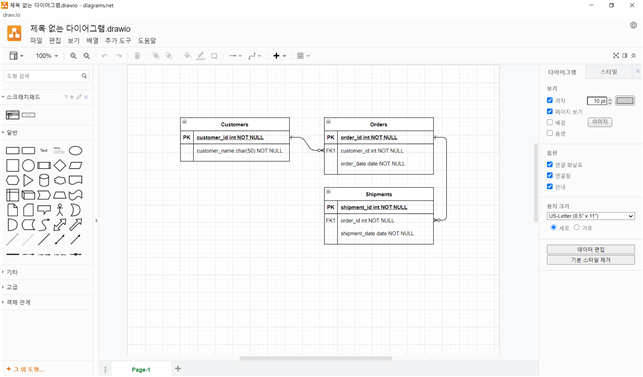Click the scratchpad edit pencil icon
The width and height of the screenshot is (643, 377).
tap(79, 97)
